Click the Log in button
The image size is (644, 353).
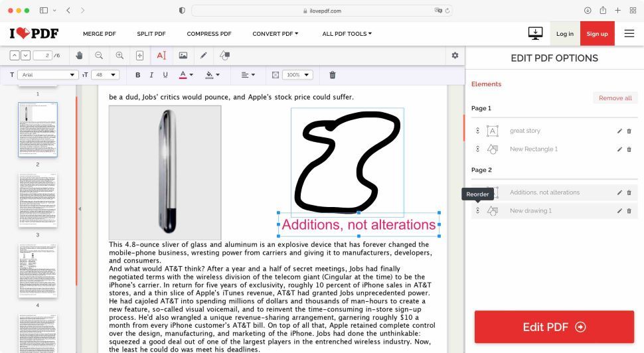[x=565, y=34]
